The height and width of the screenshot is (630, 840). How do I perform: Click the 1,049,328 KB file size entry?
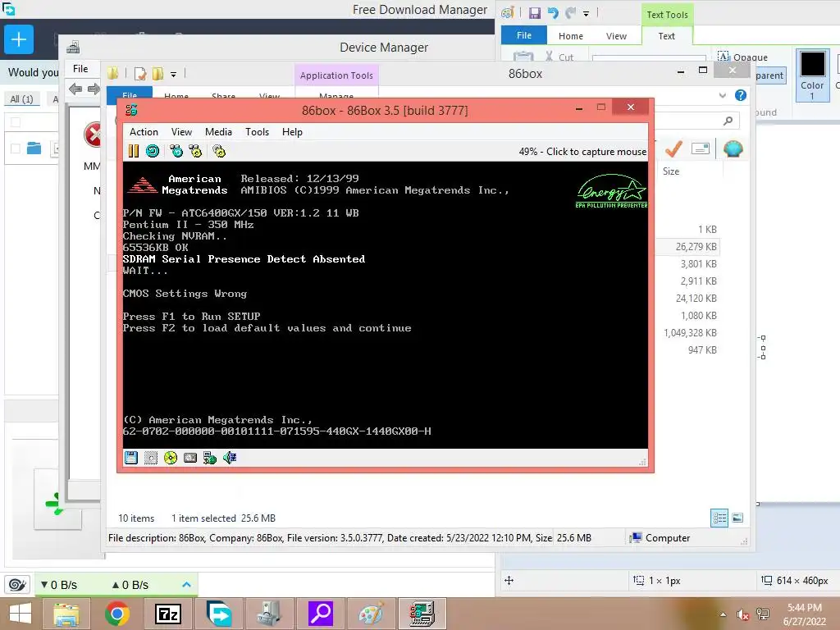[690, 333]
